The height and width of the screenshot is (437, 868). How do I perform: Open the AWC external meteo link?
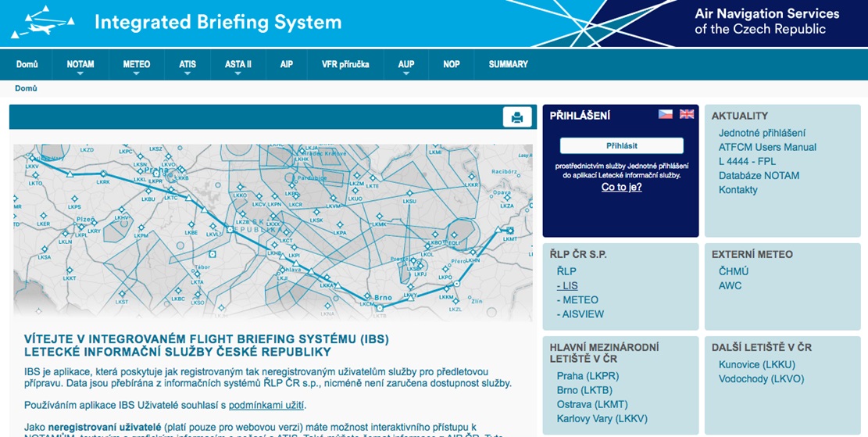(x=730, y=286)
